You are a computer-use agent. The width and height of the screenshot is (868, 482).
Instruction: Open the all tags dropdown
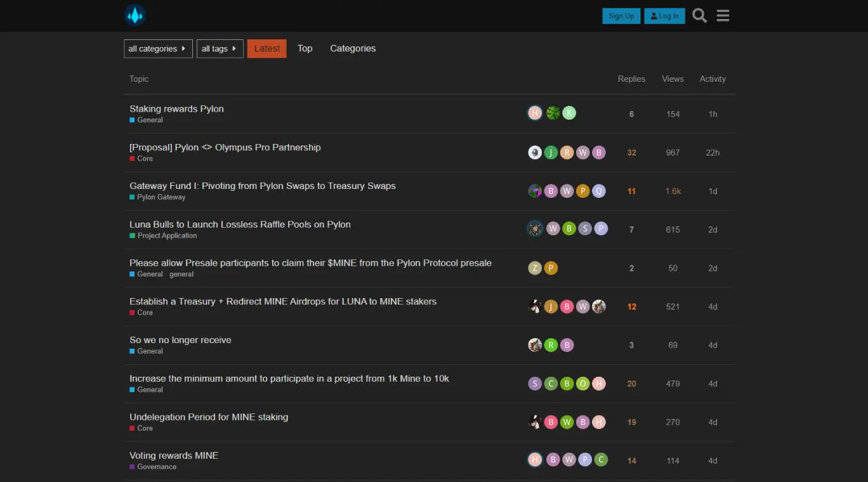click(220, 49)
